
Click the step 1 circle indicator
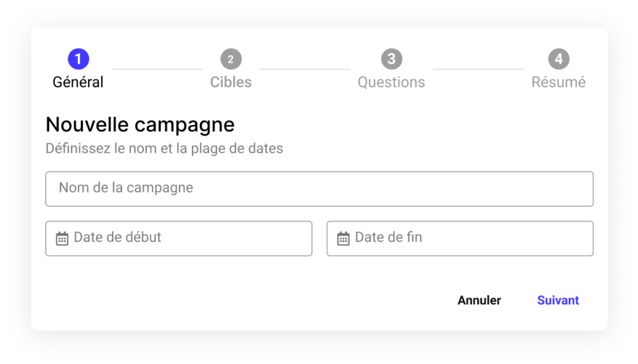pyautogui.click(x=77, y=58)
